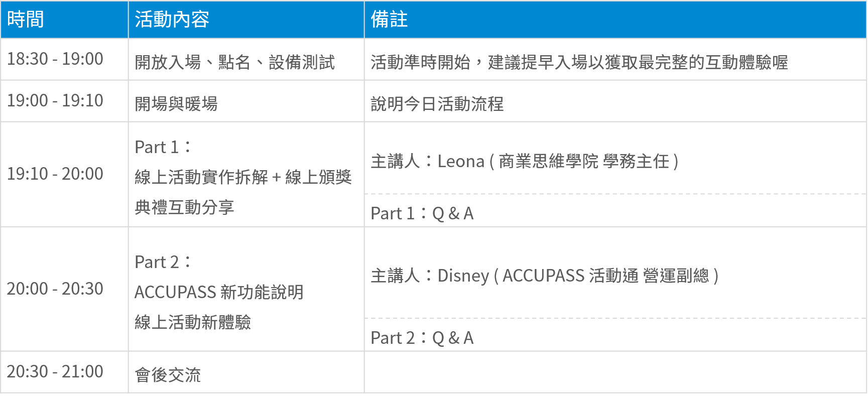
Task: Select the note about 活動準時開始
Action: point(579,62)
